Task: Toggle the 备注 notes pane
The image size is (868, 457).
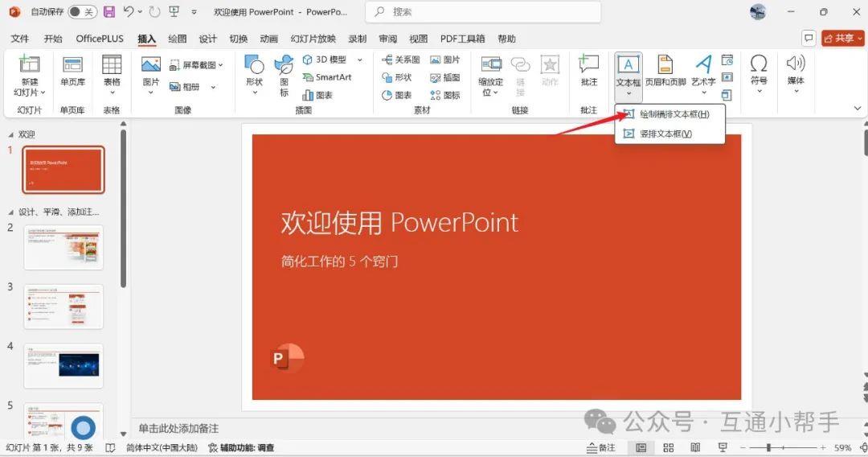Action: pos(602,447)
